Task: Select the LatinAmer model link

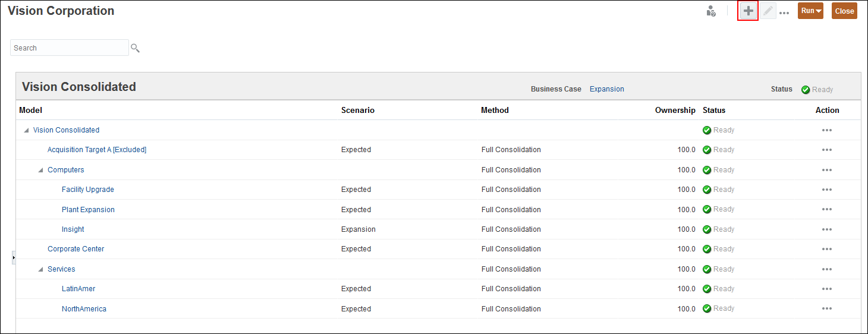Action: pos(78,289)
